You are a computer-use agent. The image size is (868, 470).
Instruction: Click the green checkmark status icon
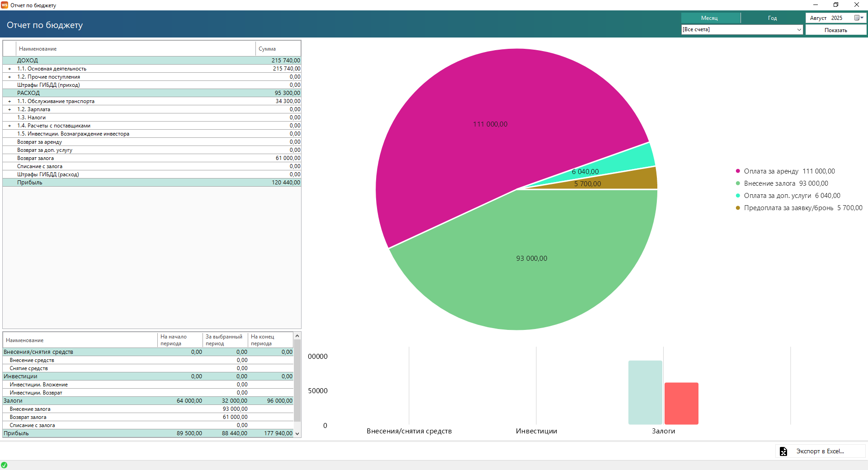click(4, 465)
